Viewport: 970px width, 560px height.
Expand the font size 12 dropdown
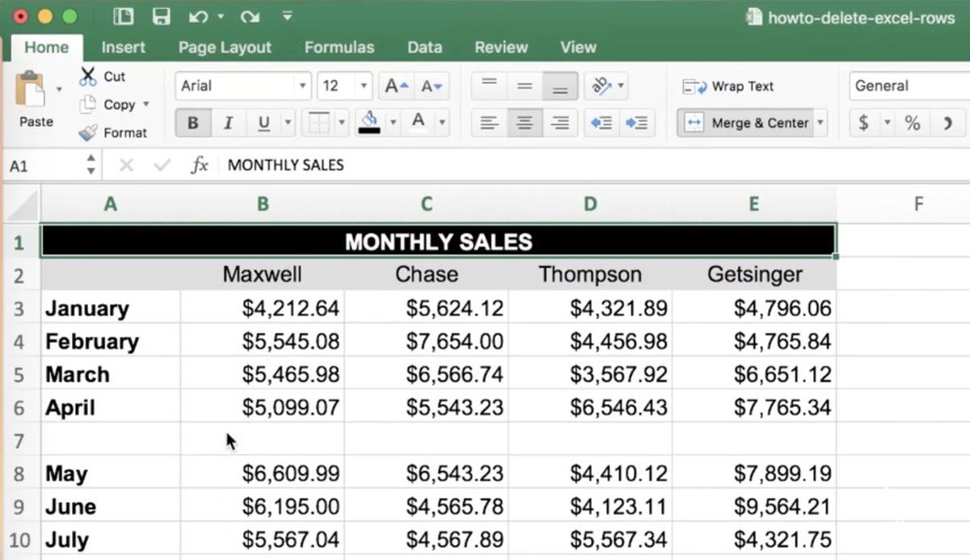pos(364,86)
